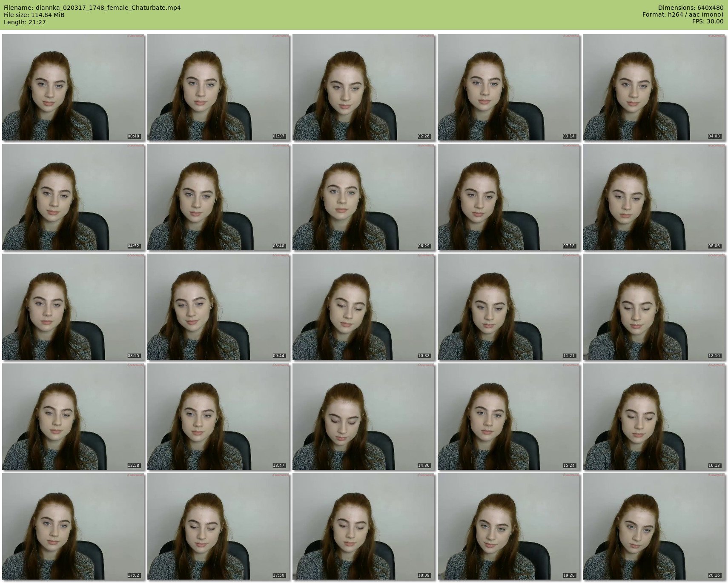The height and width of the screenshot is (583, 728).
Task: Open the frame labeled 18:39
Action: coord(364,526)
